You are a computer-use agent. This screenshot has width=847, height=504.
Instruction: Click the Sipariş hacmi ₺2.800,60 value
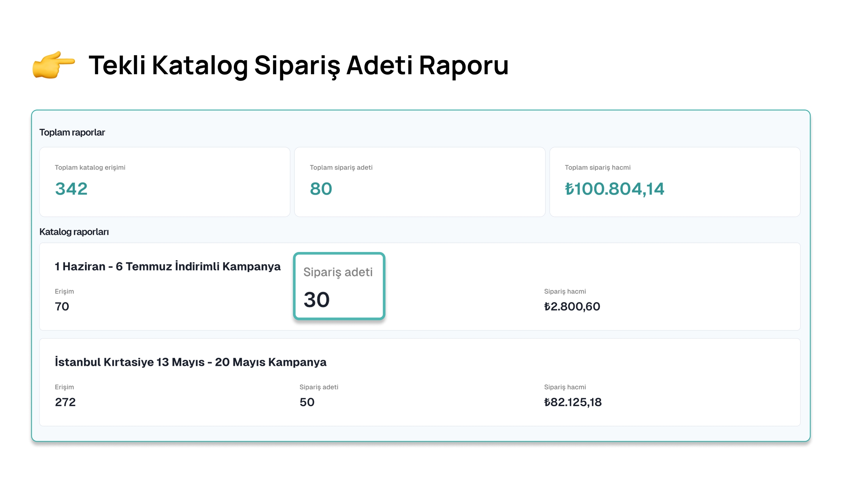pyautogui.click(x=572, y=306)
